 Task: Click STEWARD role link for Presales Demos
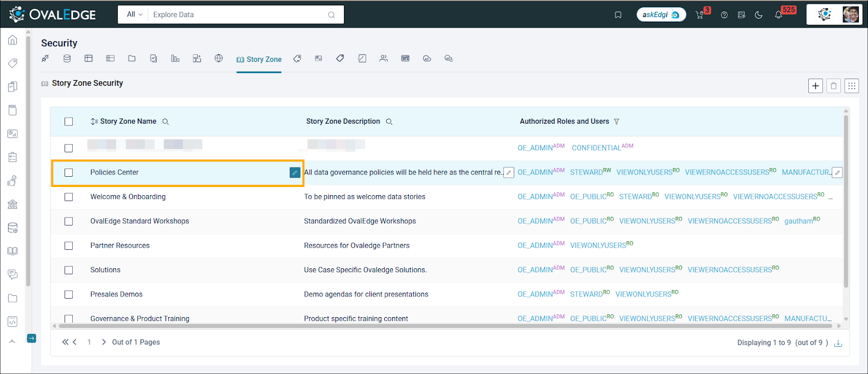[x=586, y=294]
